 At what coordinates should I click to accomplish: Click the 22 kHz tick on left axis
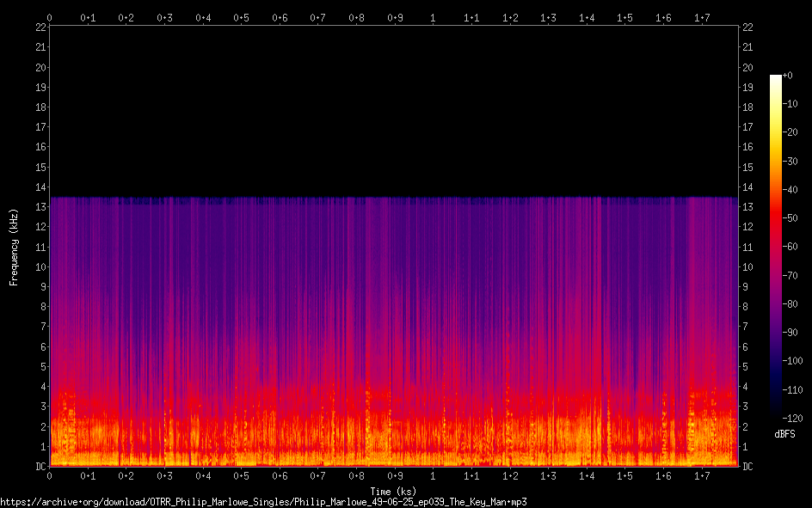click(x=40, y=28)
